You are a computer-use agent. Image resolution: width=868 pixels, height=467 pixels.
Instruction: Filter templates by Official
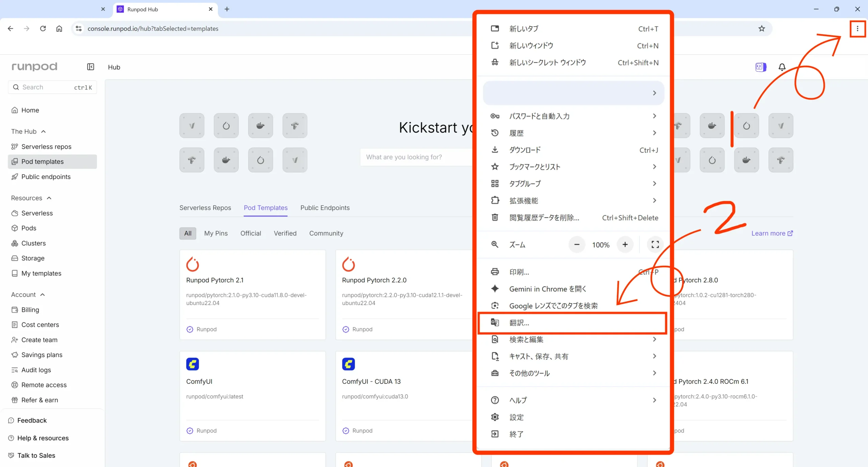[251, 233]
